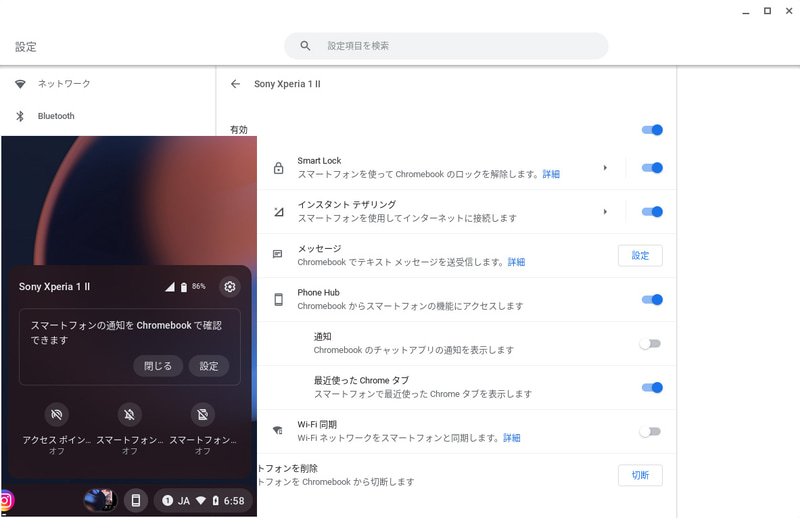Image resolution: width=800 pixels, height=518 pixels.
Task: Toggle the Smart Lock switch
Action: click(x=652, y=168)
